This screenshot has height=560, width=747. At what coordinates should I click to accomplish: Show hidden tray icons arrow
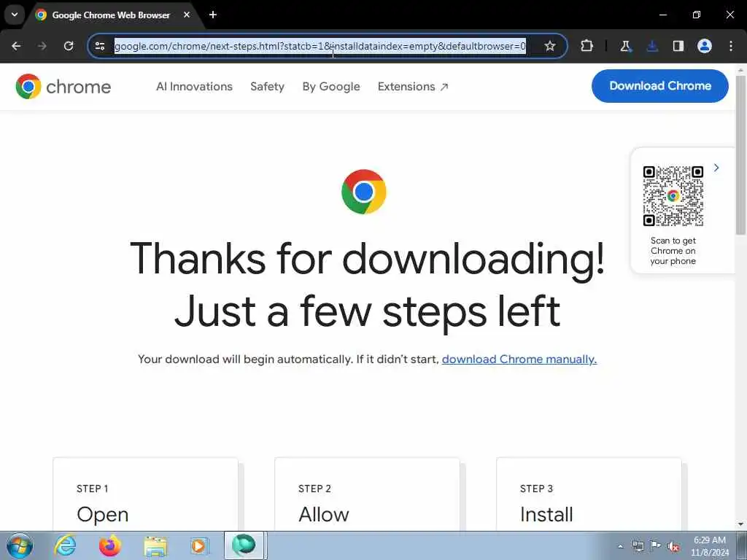pyautogui.click(x=620, y=546)
